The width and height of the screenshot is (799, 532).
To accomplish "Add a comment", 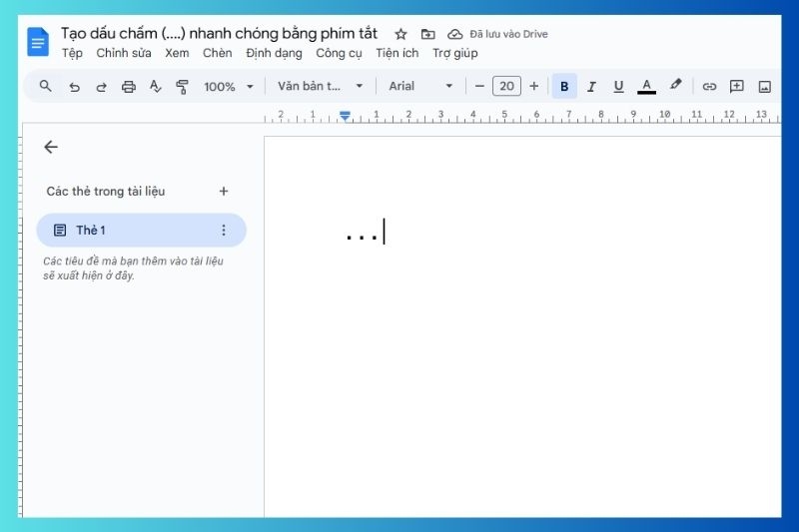I will tap(736, 86).
